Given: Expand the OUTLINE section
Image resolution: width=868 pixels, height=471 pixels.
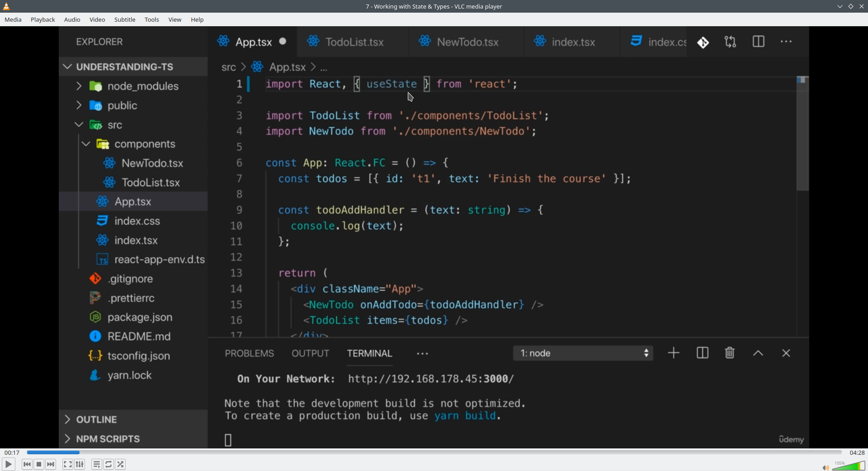Looking at the screenshot, I should point(133,419).
